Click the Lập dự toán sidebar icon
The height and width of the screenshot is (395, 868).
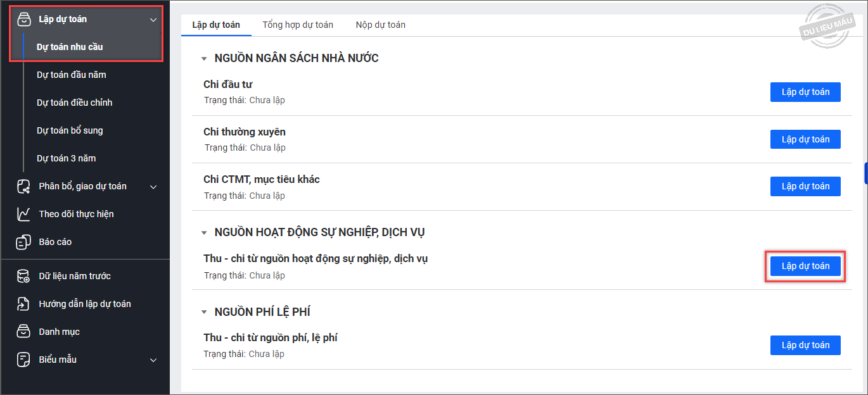tap(23, 19)
